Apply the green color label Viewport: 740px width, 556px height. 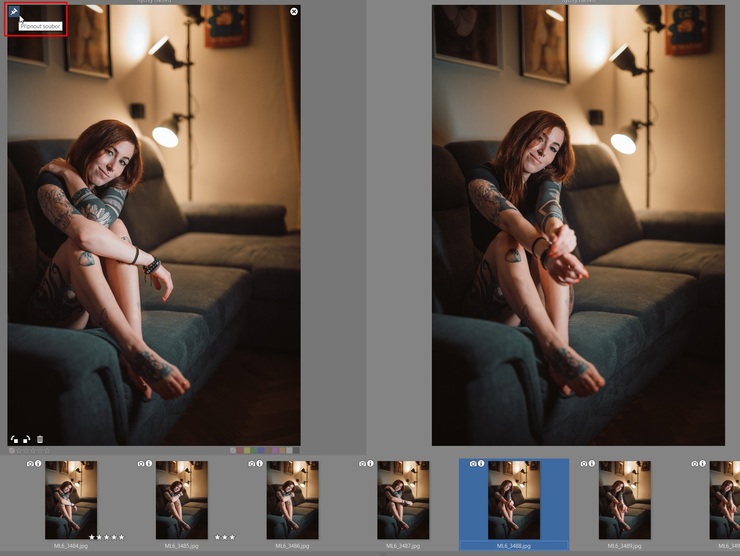[x=254, y=450]
